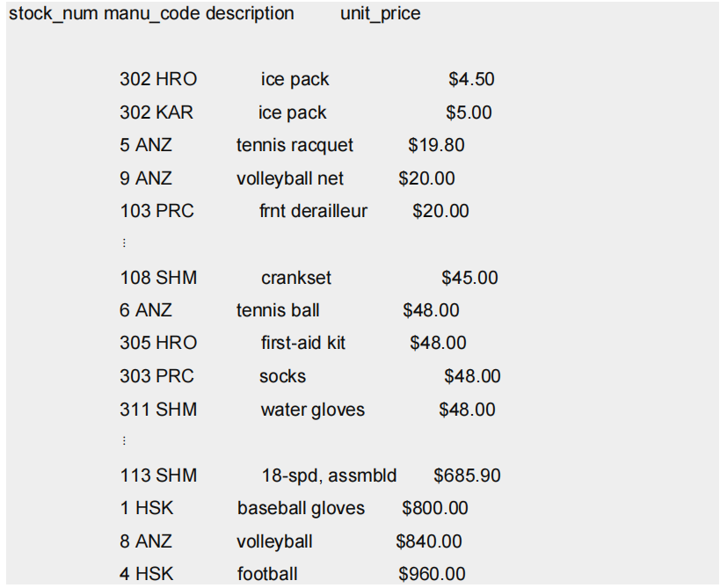Select the 18-spd, assmbld description
The width and height of the screenshot is (720, 588).
click(x=330, y=475)
